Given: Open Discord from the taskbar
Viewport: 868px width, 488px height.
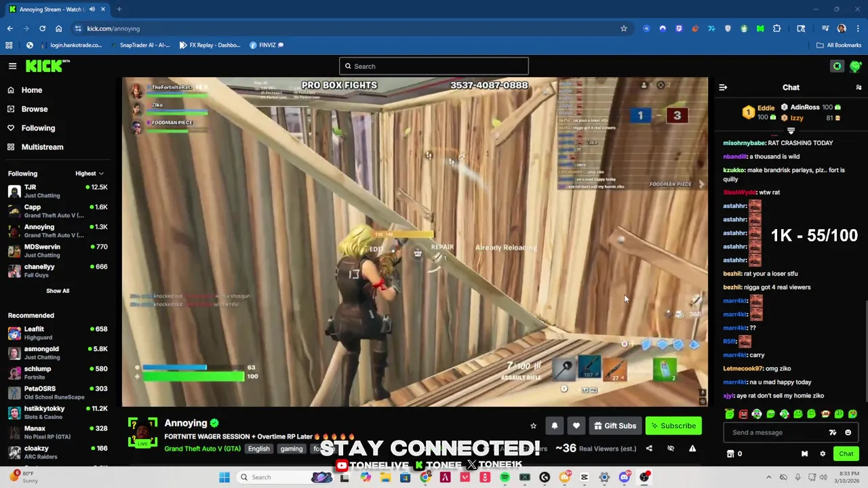Looking at the screenshot, I should click(x=624, y=477).
